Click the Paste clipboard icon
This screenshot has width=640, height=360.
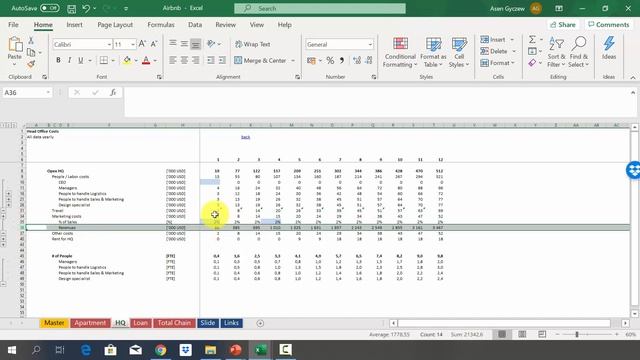click(15, 45)
